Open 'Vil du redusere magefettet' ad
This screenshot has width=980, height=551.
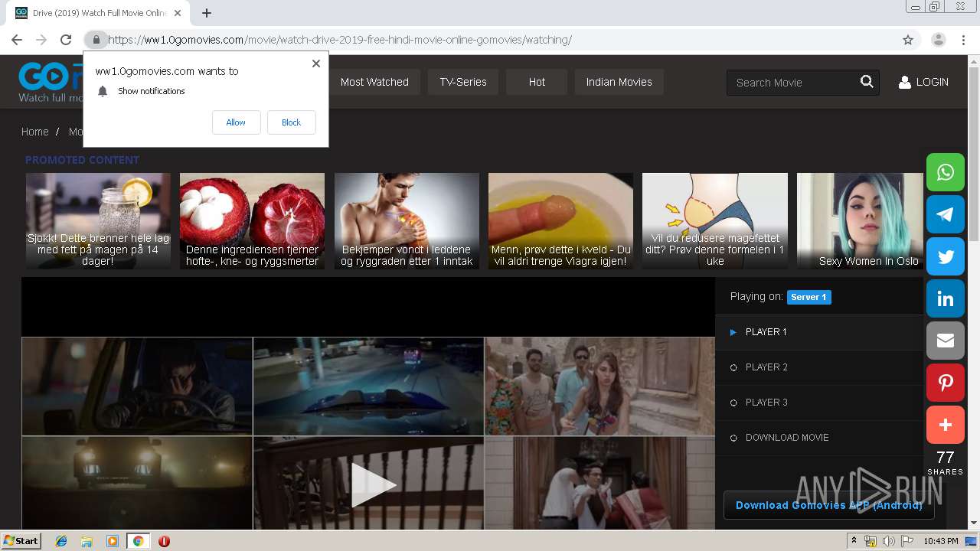714,220
